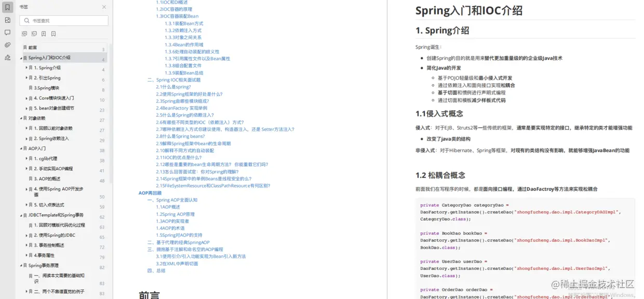Click the bookmark ribbon icon beside 3.Spring模块
Viewport: 644px width, 299px height.
point(31,88)
